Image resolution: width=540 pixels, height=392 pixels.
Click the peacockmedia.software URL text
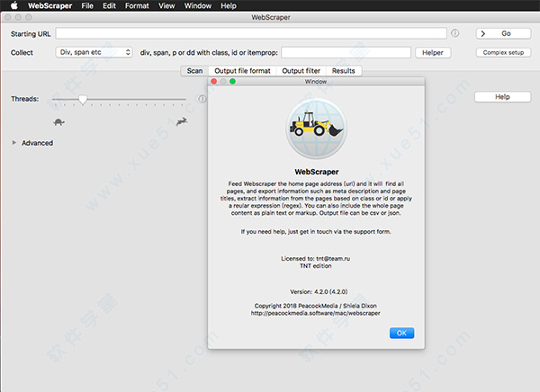pos(316,313)
